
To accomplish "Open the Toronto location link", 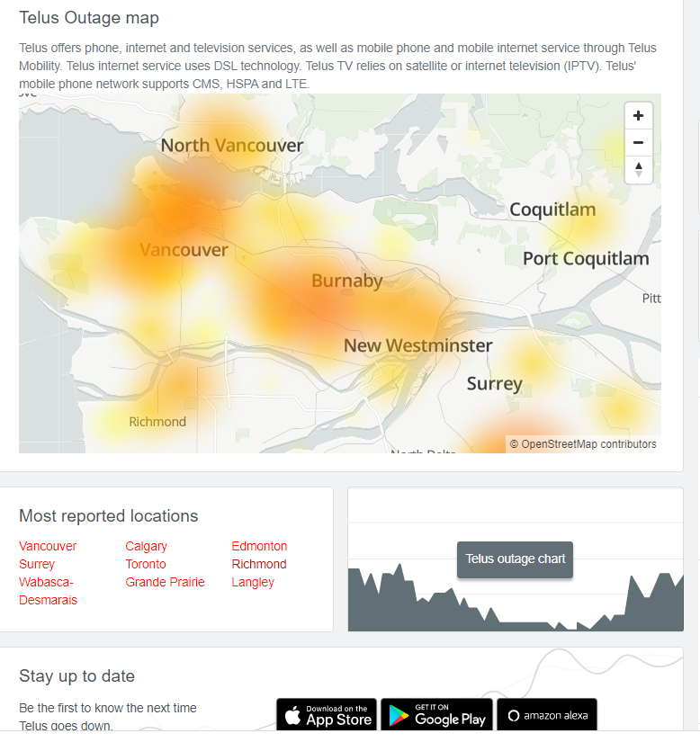I will 146,564.
